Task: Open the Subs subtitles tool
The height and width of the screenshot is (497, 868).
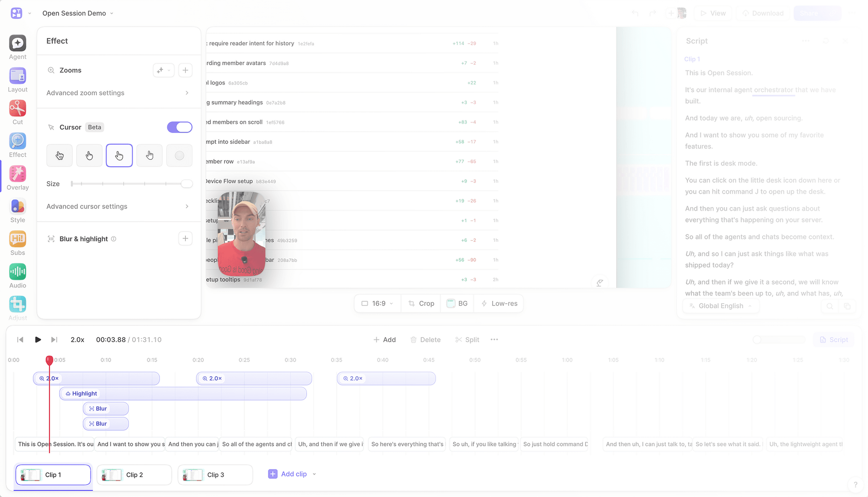Action: click(x=17, y=243)
